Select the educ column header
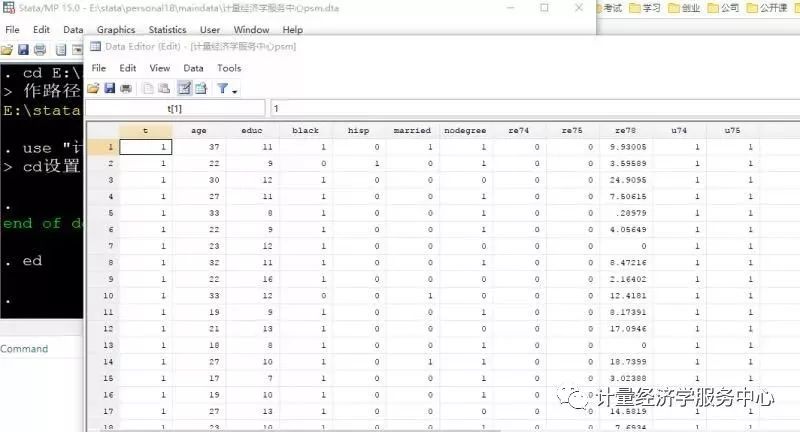Viewport: 800px width, 432px height. point(252,131)
